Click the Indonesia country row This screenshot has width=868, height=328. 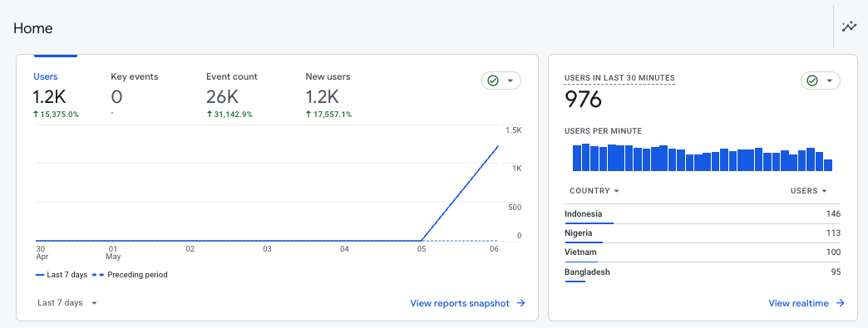pyautogui.click(x=703, y=214)
